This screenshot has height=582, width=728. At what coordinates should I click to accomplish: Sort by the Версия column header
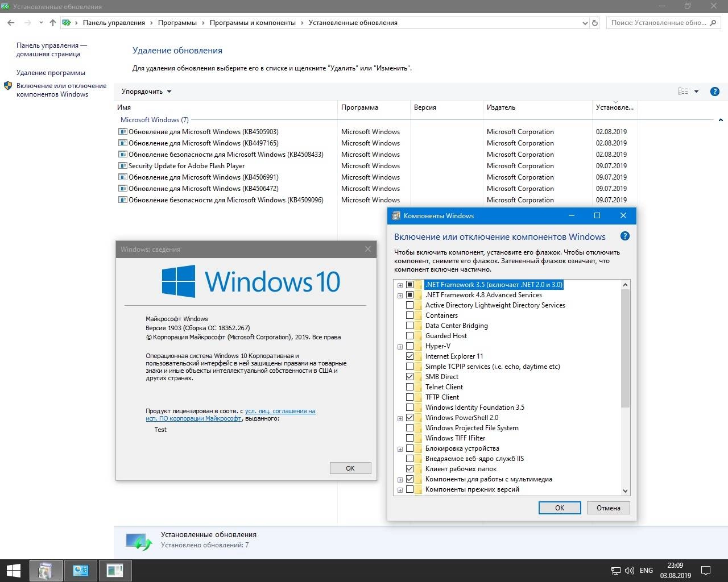(x=446, y=107)
